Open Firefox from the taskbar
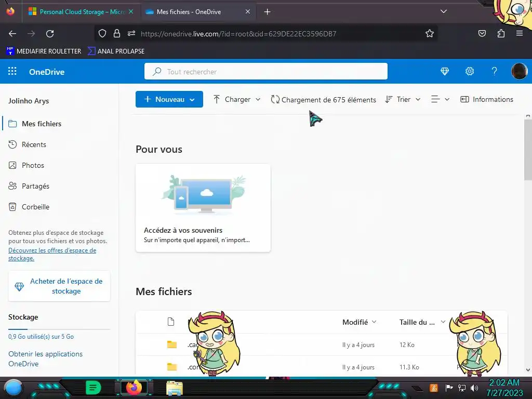This screenshot has height=399, width=532. tap(134, 388)
